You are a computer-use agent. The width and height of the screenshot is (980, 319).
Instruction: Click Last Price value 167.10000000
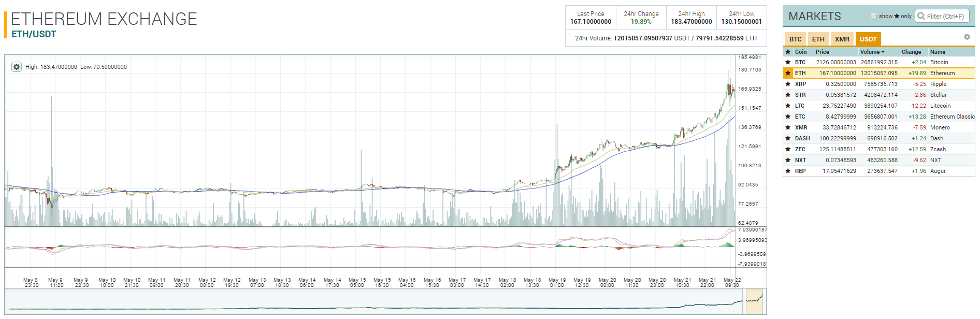[x=591, y=22]
